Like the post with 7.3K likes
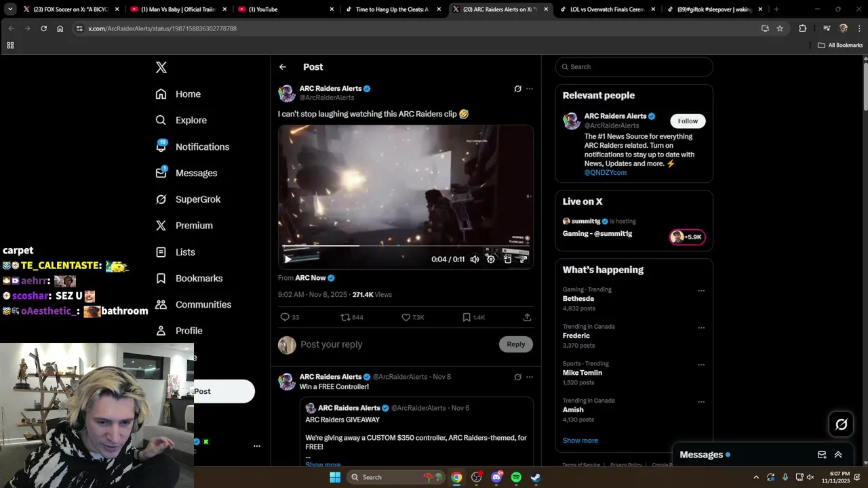The image size is (868, 488). point(413,317)
